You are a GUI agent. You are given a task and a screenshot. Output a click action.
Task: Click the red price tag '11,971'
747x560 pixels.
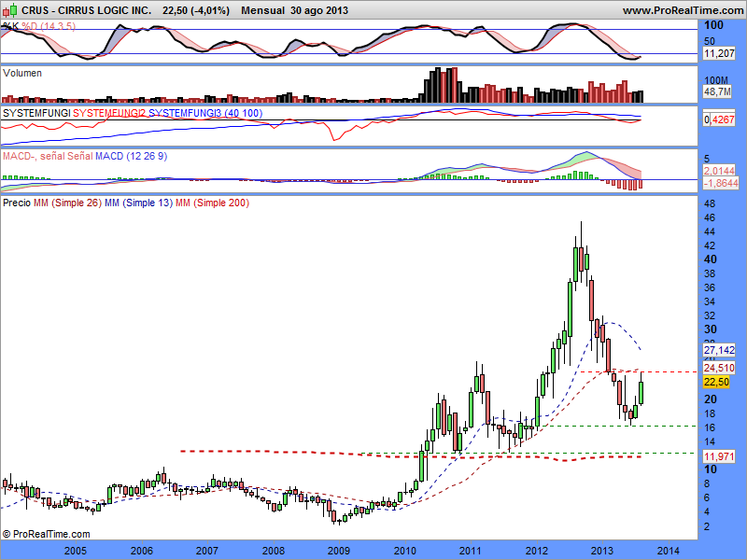(x=719, y=456)
